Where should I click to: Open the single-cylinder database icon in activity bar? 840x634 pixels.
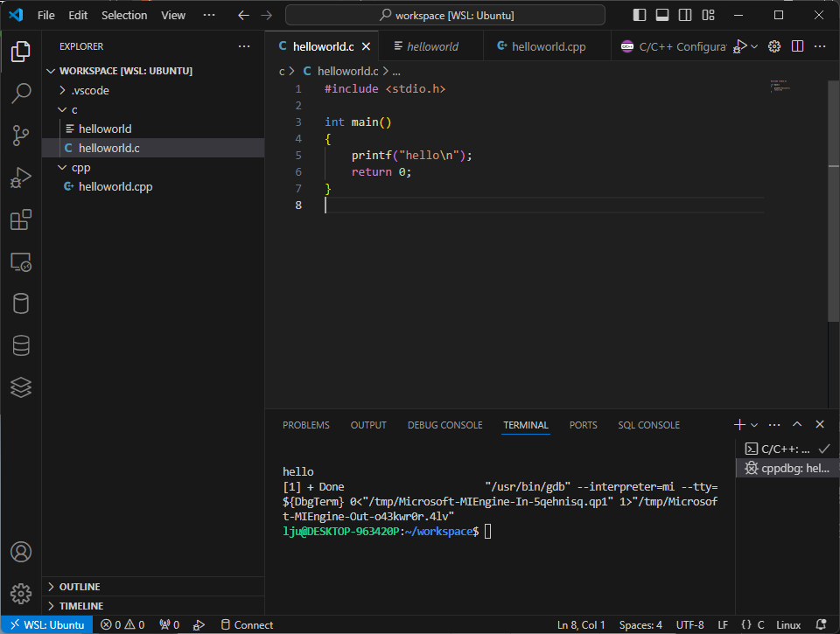point(21,303)
